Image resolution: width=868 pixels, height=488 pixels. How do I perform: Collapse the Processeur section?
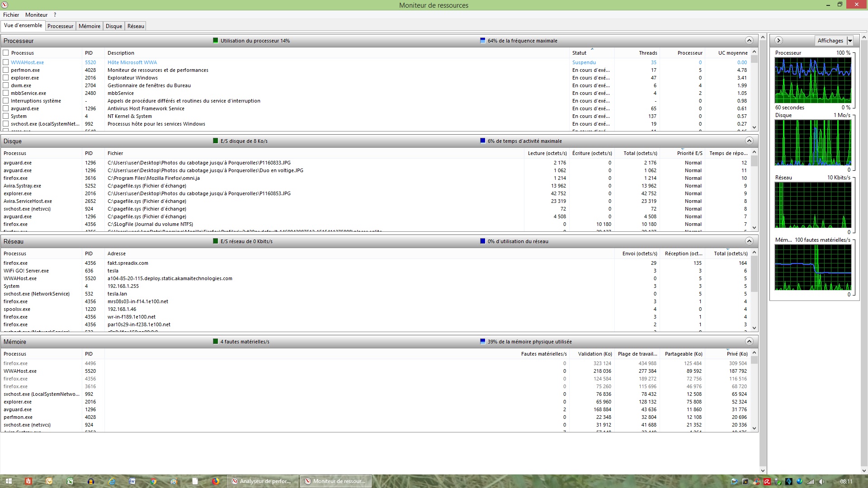point(749,41)
